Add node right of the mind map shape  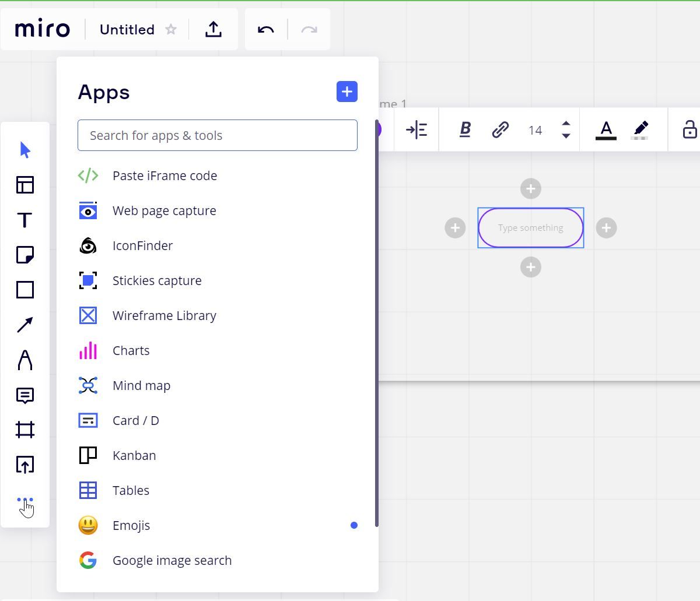point(607,228)
